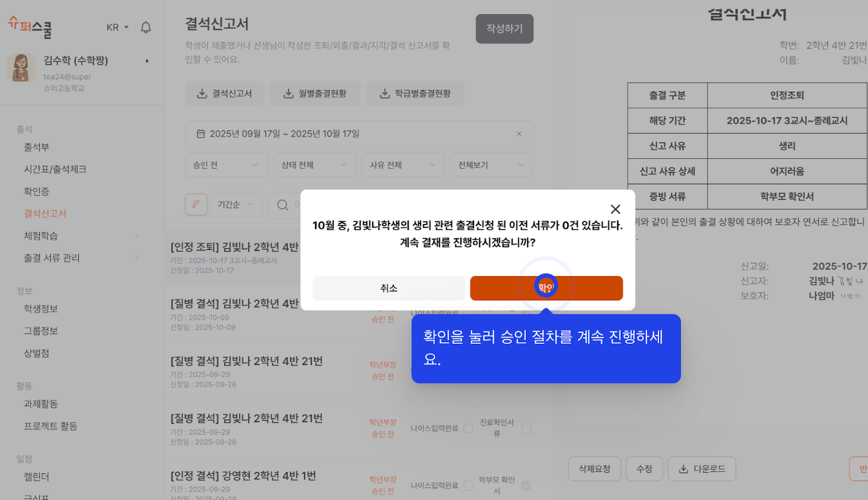This screenshot has width=868, height=500.
Task: Open the 전체보기 dropdown
Action: pyautogui.click(x=492, y=165)
